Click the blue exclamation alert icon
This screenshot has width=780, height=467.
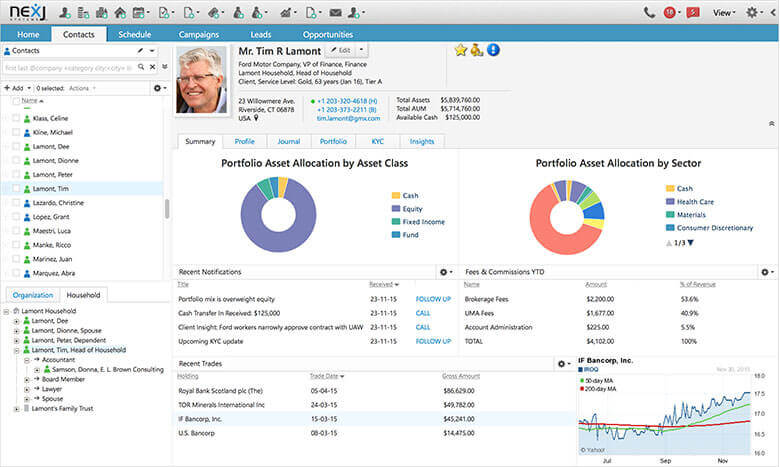click(x=493, y=50)
